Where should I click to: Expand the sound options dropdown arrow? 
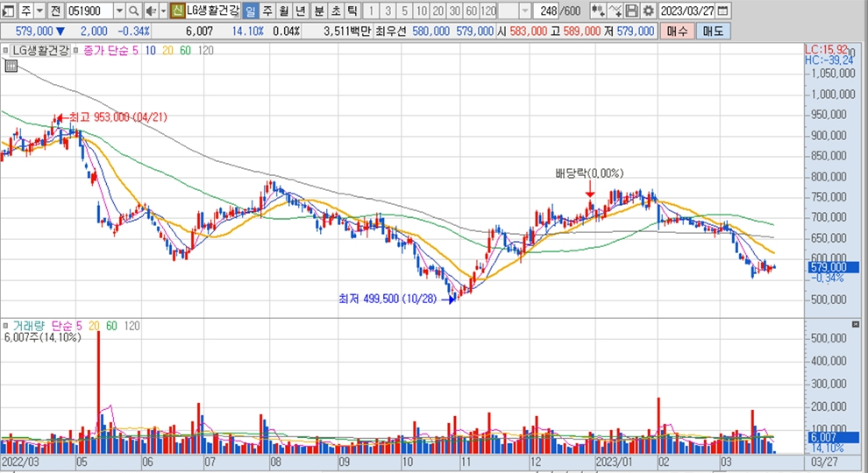coord(163,10)
